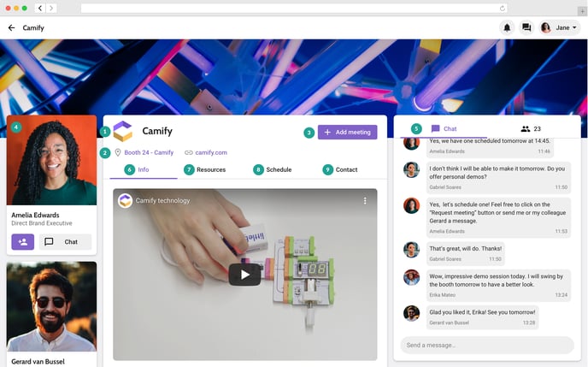Add Amelia Edwards as a contact

23,242
